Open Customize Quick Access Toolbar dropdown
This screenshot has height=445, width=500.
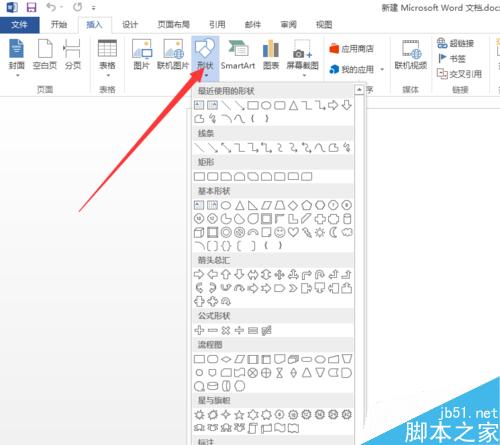[94, 8]
